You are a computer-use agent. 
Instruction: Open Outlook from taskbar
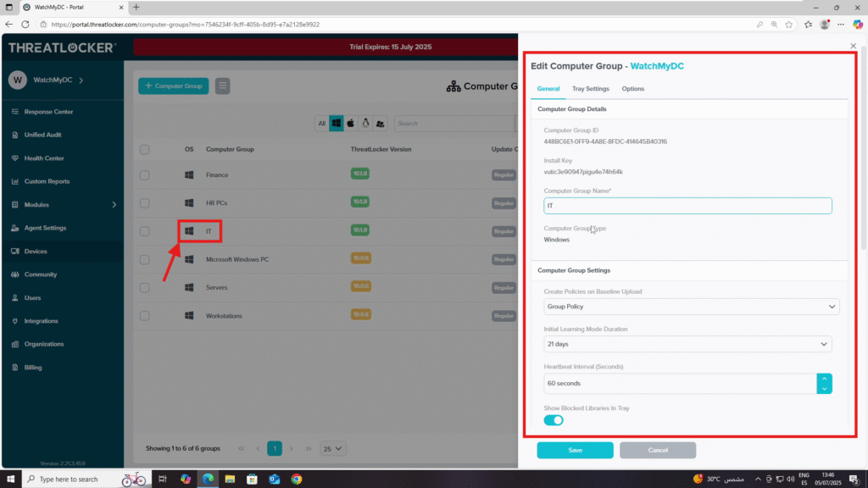[274, 480]
